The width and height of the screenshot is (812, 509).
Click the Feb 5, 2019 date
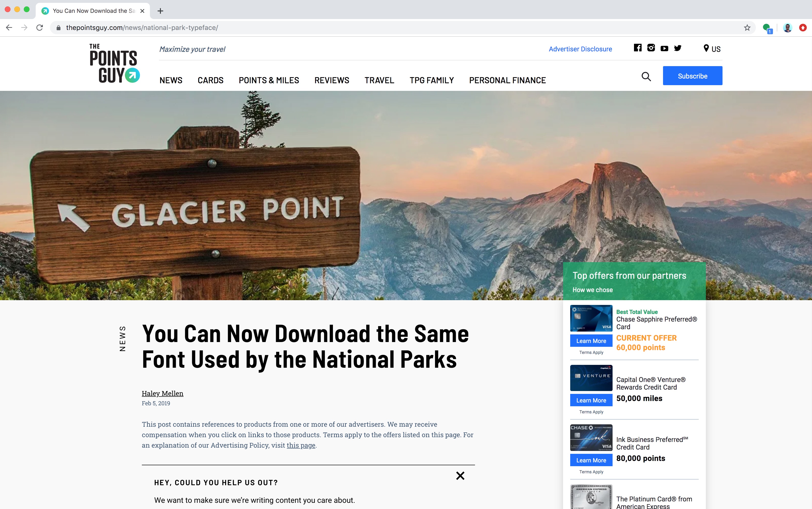click(x=156, y=403)
